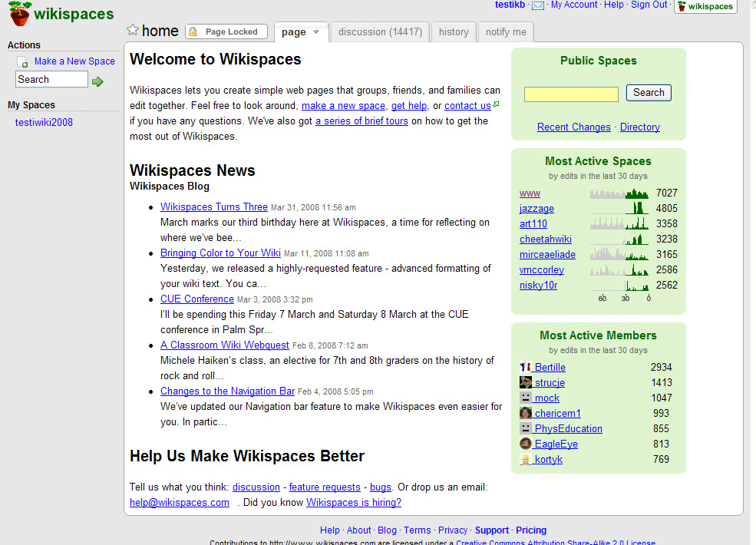Click the jazzage activity sparkline chart
This screenshot has height=545, width=756.
pos(619,208)
